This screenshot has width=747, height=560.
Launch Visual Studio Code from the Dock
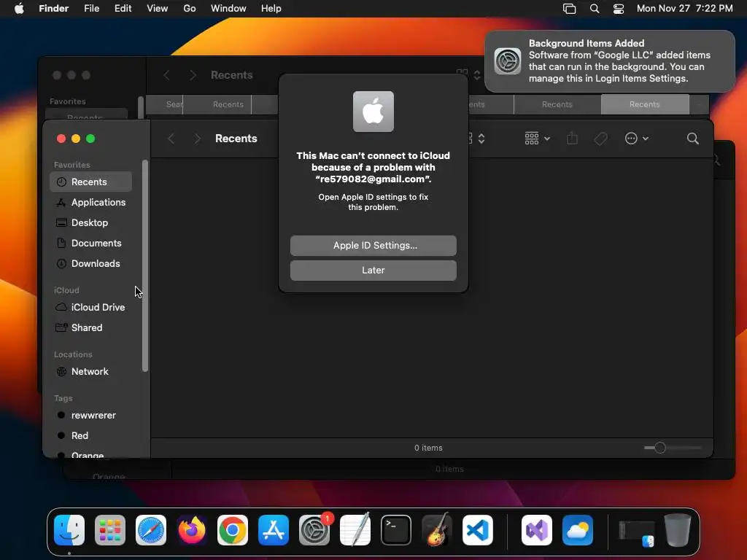pos(477,530)
